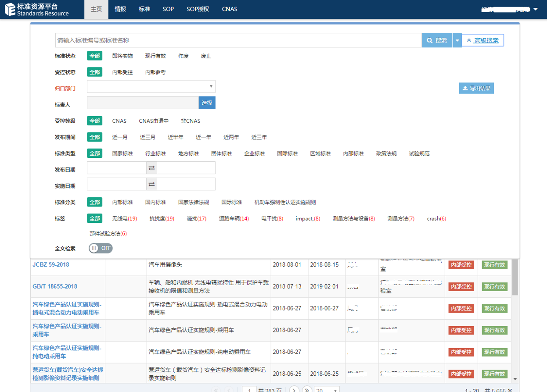Click the 实施日期 range swap icon

pos(151,184)
